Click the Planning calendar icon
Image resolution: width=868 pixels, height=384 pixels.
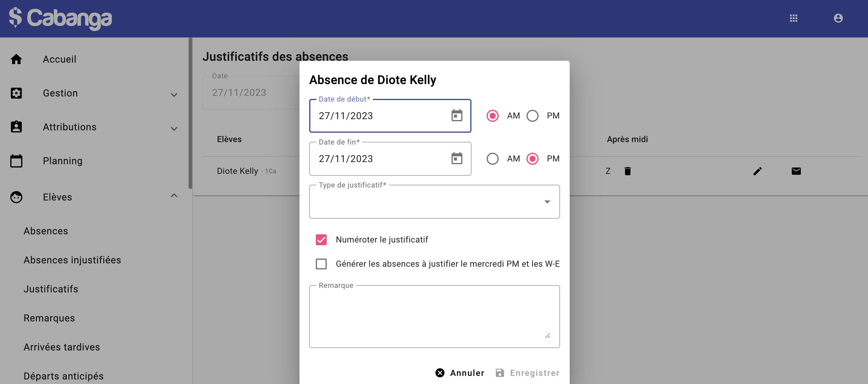tap(16, 161)
